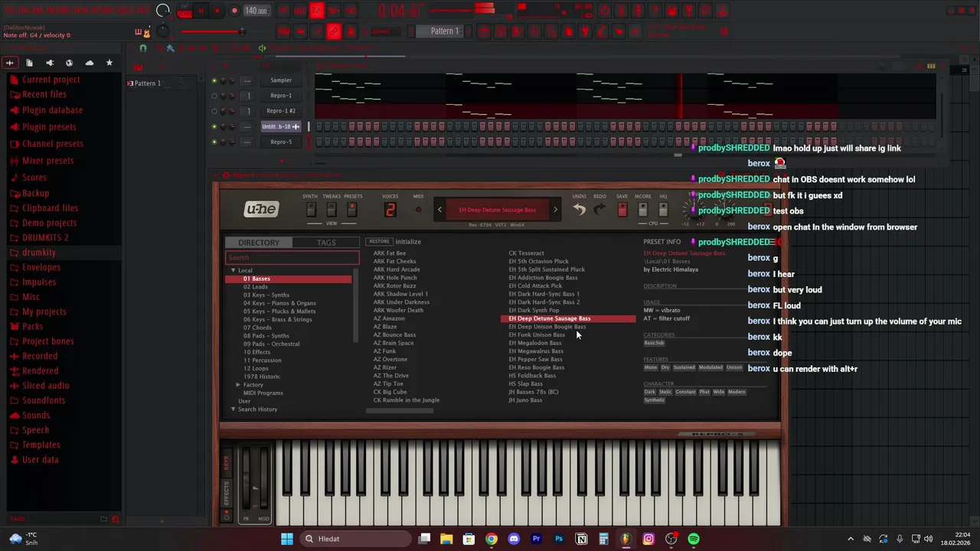Open Photoshop from the Windows taskbar
This screenshot has width=980, height=551.
559,539
